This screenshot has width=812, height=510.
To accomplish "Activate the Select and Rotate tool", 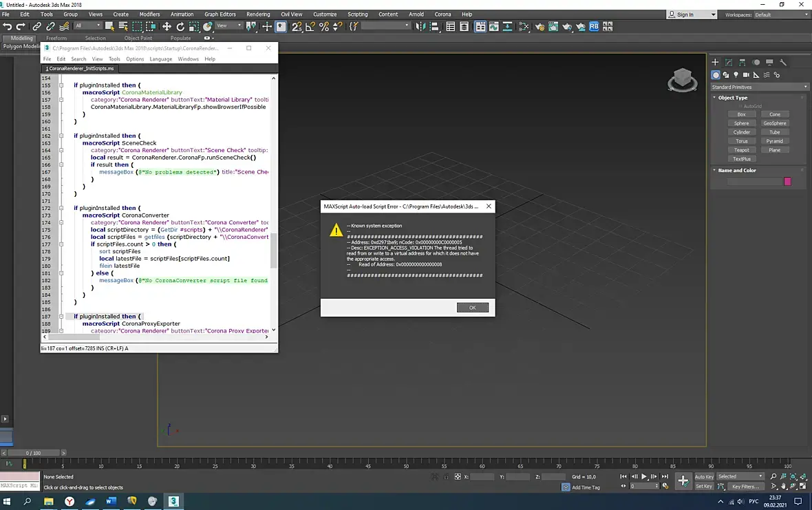I will click(180, 26).
